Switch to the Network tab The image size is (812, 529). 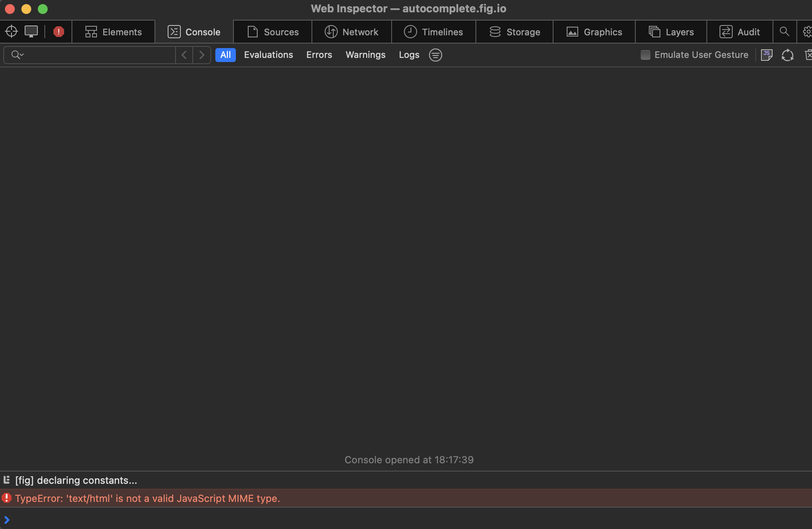pyautogui.click(x=352, y=32)
